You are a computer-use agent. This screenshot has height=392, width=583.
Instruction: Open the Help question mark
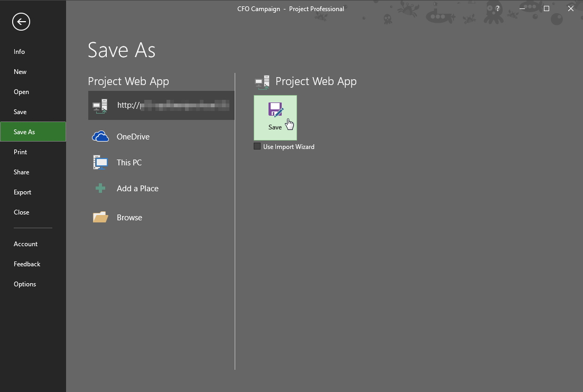tap(497, 8)
